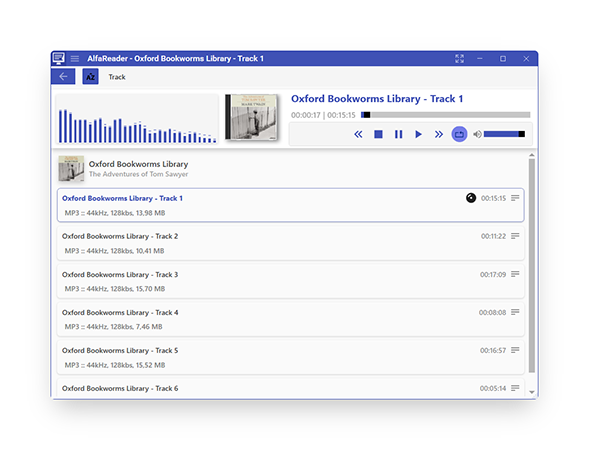Open the hamburger menu in title bar

tap(75, 59)
